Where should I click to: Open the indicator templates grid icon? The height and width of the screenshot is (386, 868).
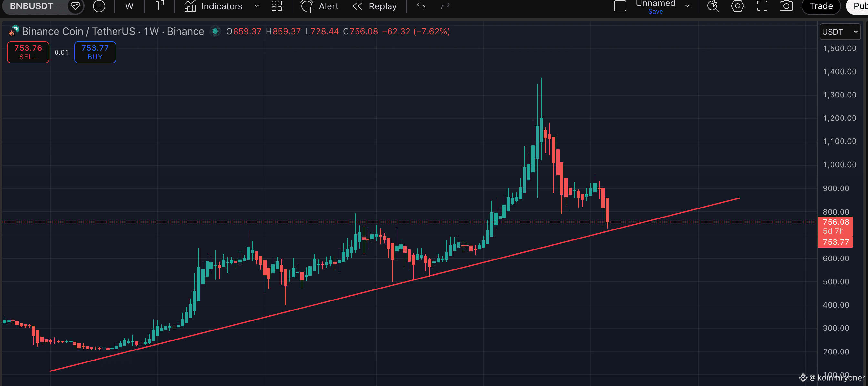pyautogui.click(x=277, y=6)
